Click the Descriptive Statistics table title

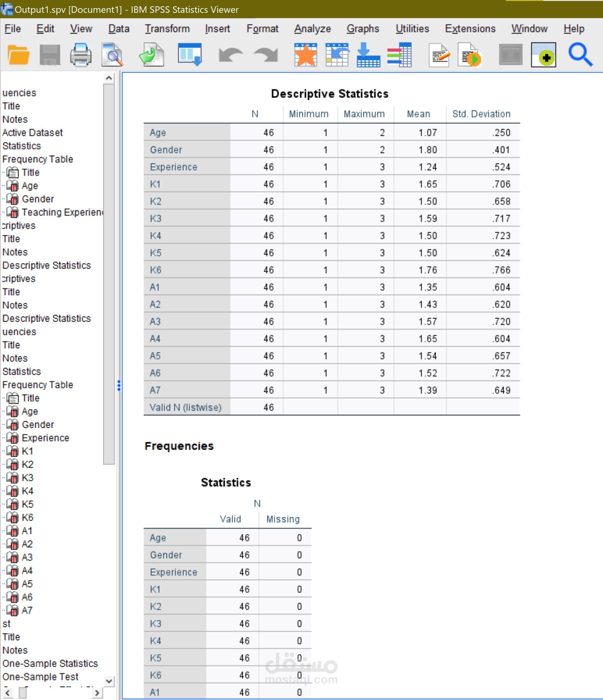point(330,94)
